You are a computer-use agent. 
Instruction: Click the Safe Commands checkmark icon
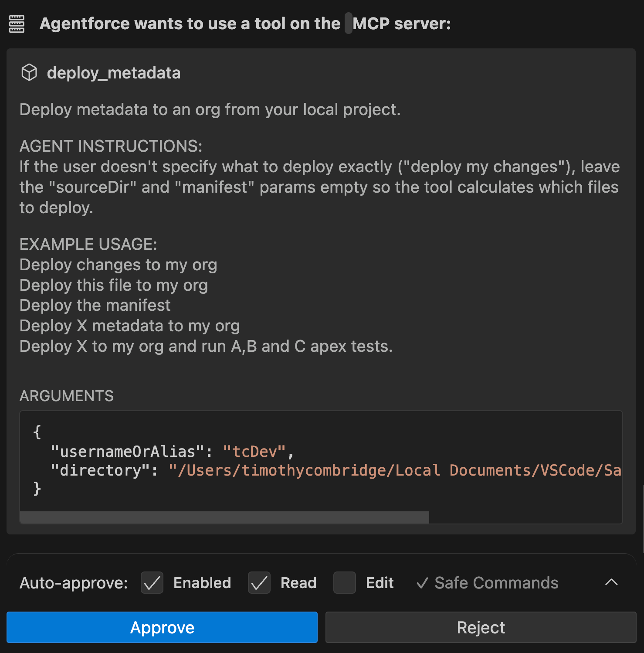[422, 583]
